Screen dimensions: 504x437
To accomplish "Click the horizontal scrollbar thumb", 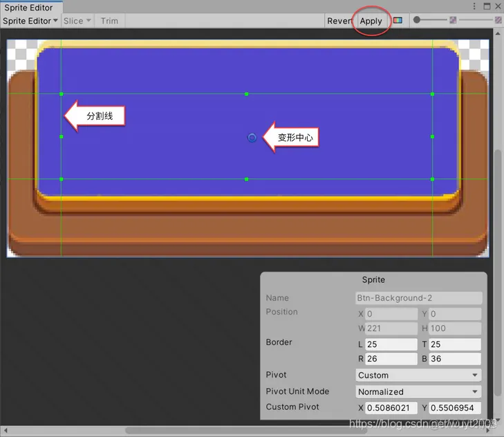I will (246, 430).
